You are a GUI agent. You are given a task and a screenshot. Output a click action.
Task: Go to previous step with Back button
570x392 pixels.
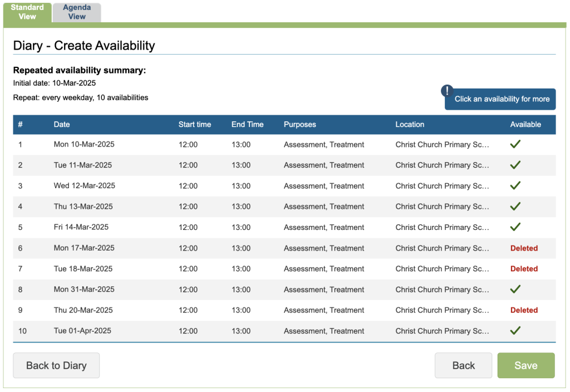[463, 365]
